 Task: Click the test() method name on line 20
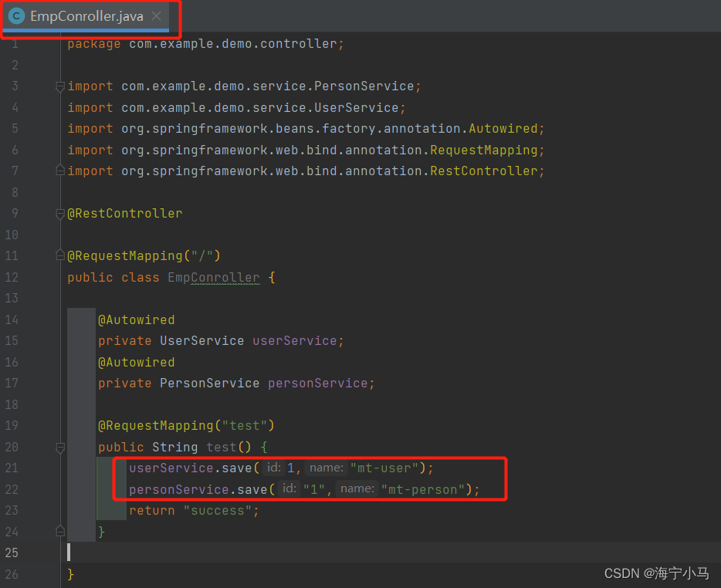tap(222, 447)
